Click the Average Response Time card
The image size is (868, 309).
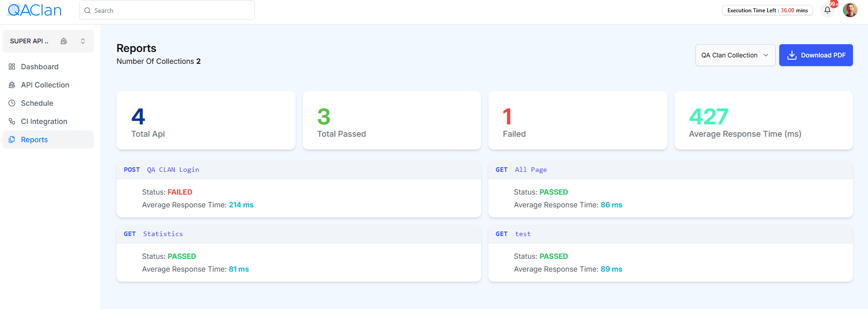coord(763,120)
